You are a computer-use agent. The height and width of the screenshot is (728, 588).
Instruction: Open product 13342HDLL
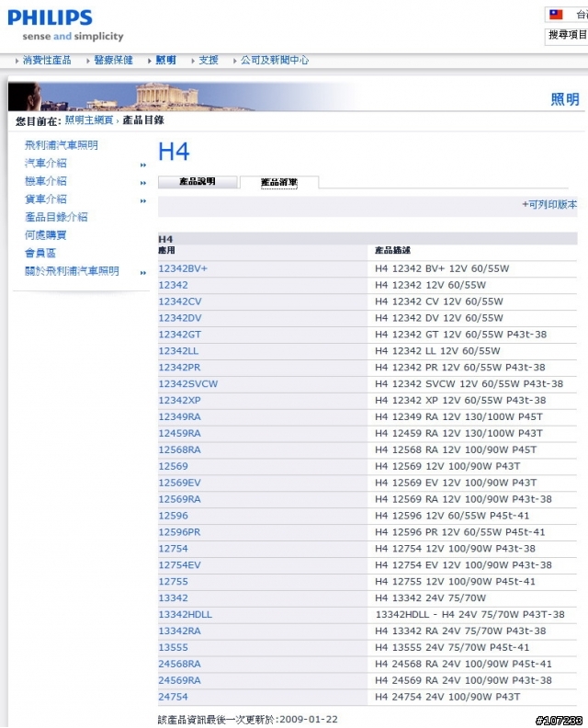point(186,615)
